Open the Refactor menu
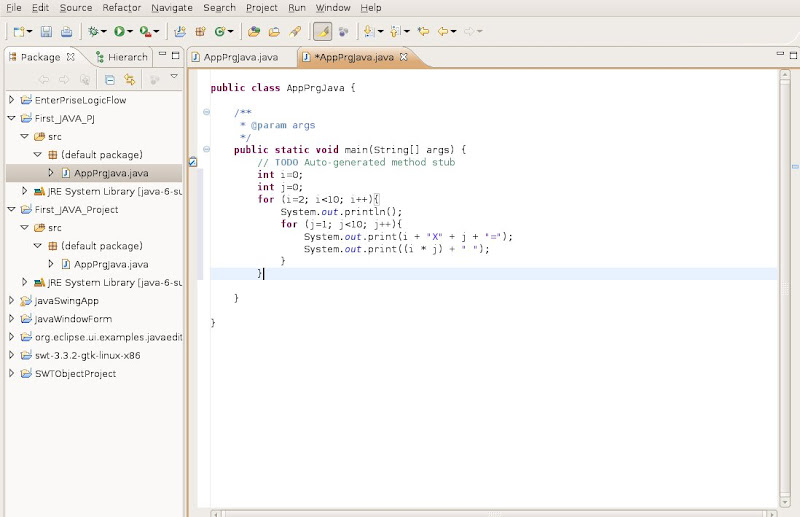The height and width of the screenshot is (517, 800). pyautogui.click(x=121, y=8)
